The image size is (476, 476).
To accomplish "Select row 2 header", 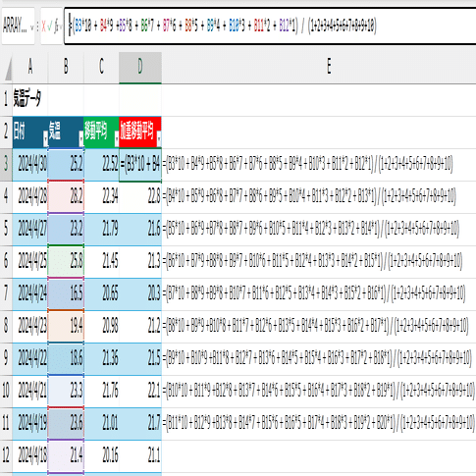I will [x=6, y=132].
